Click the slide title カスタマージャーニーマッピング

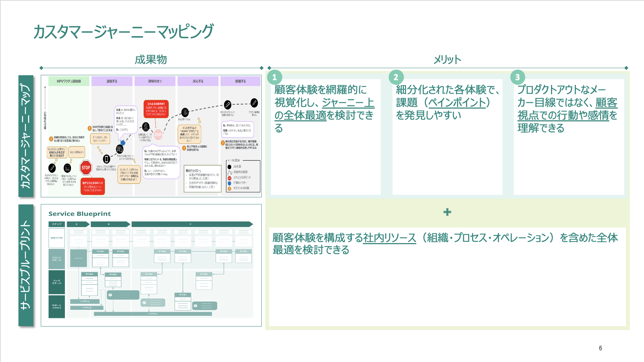[x=123, y=32]
